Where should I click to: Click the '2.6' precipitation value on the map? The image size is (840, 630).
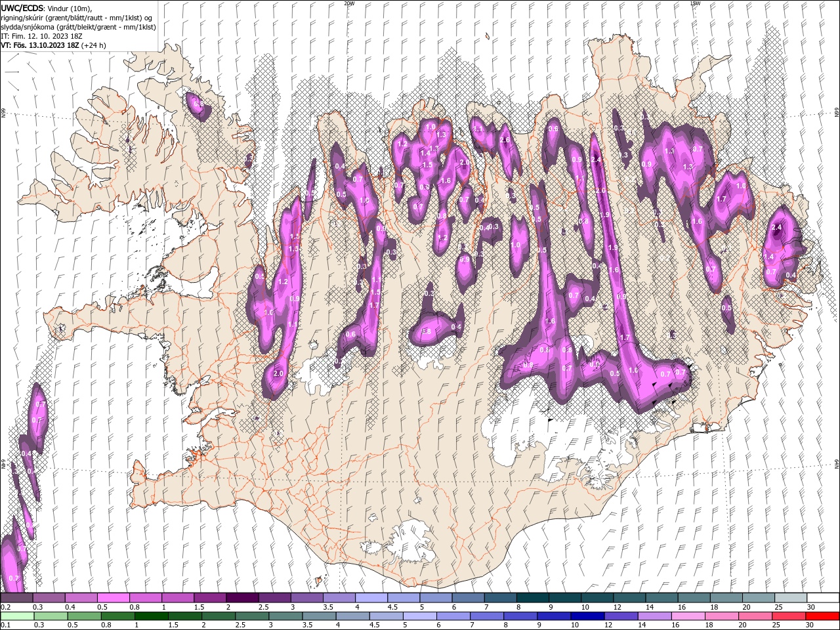(505, 140)
